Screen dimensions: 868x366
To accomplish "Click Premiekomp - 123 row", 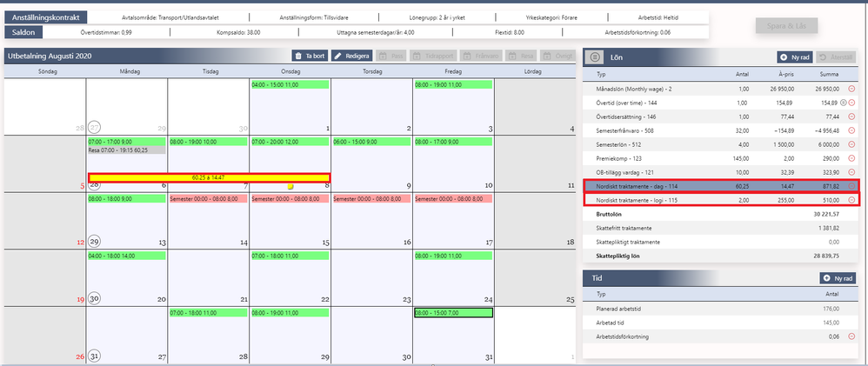I will 721,158.
